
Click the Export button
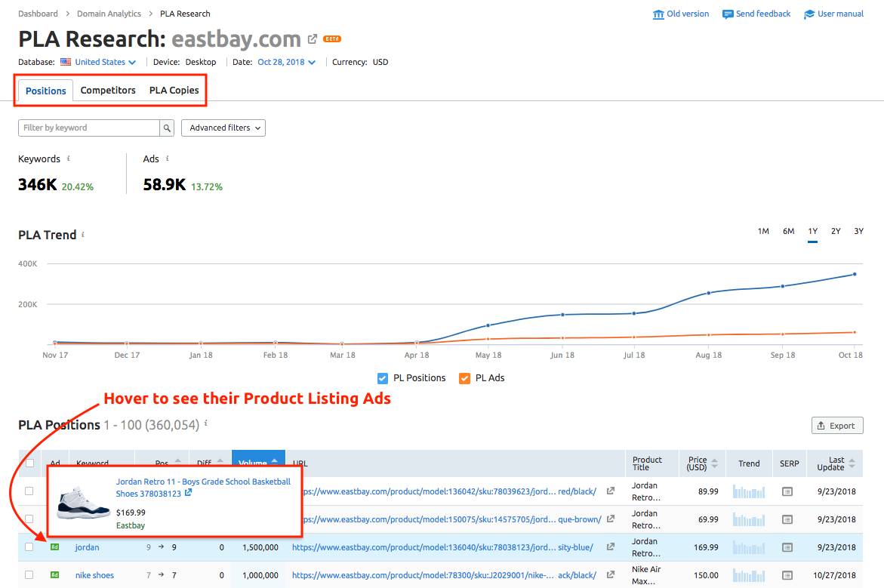[837, 426]
